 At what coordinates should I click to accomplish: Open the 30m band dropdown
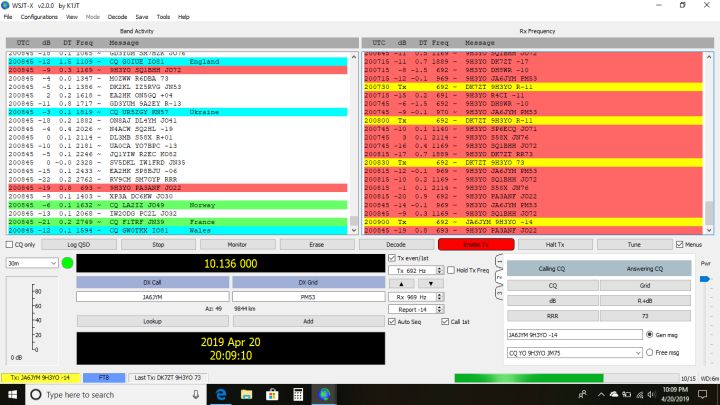(30, 263)
